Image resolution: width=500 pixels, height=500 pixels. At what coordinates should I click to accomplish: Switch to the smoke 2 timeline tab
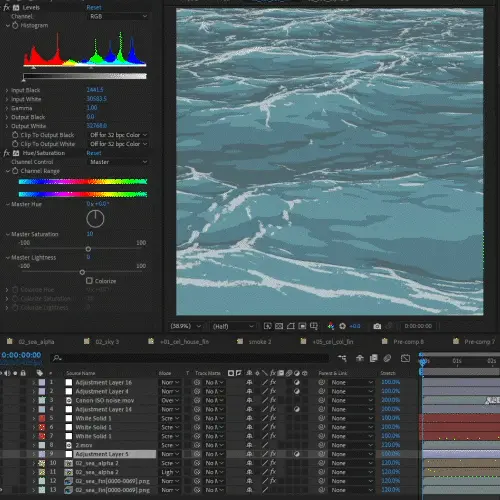coord(260,342)
